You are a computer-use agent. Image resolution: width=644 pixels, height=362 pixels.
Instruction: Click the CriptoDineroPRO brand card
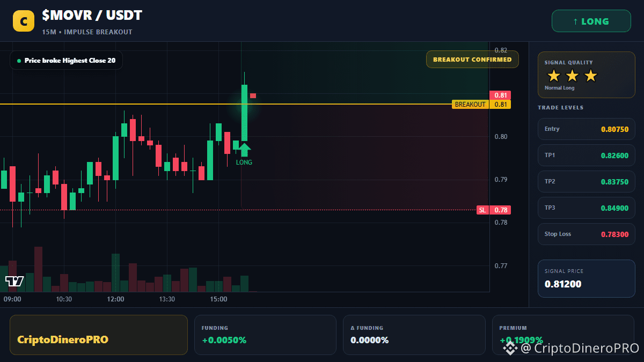99,335
